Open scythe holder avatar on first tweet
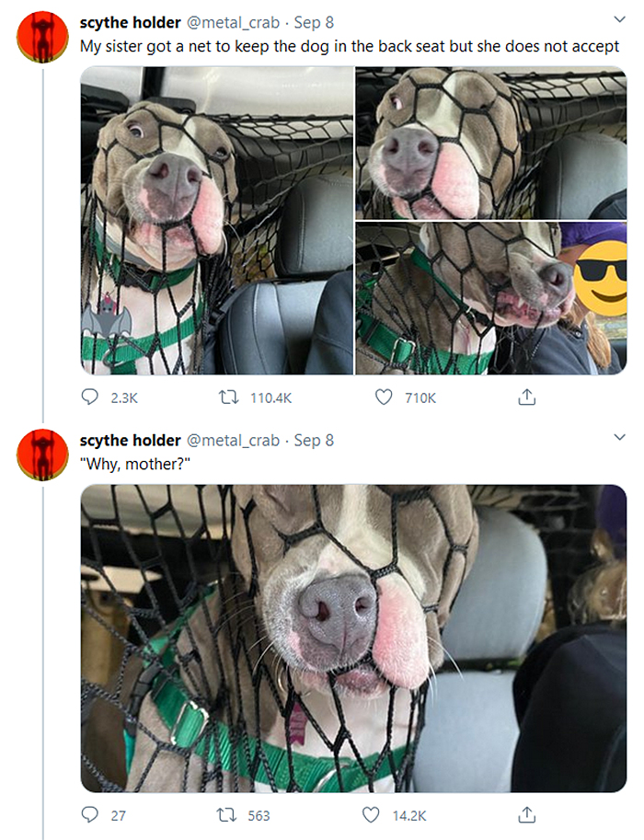 coord(42,37)
